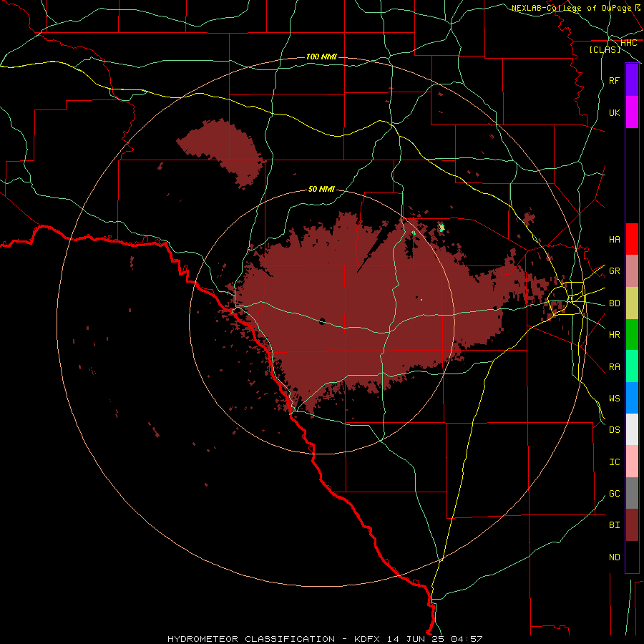Click the UK legend label
This screenshot has width=644, height=644.
615,112
